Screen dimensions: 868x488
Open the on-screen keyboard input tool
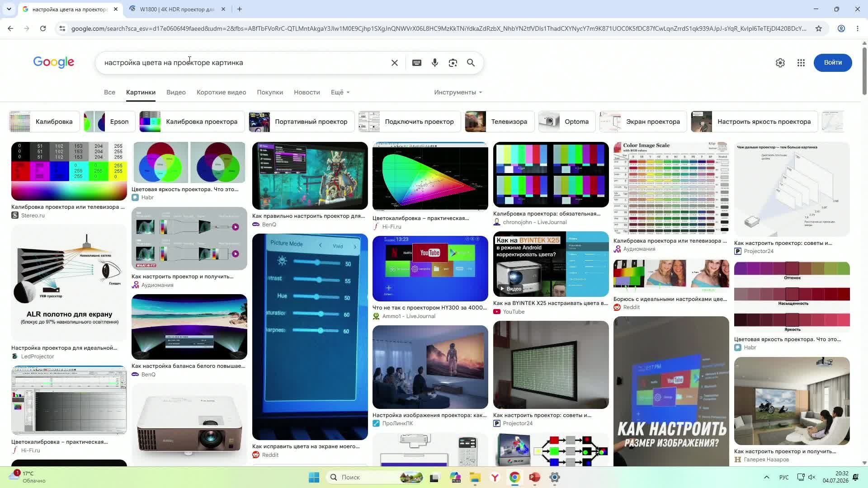pos(417,63)
